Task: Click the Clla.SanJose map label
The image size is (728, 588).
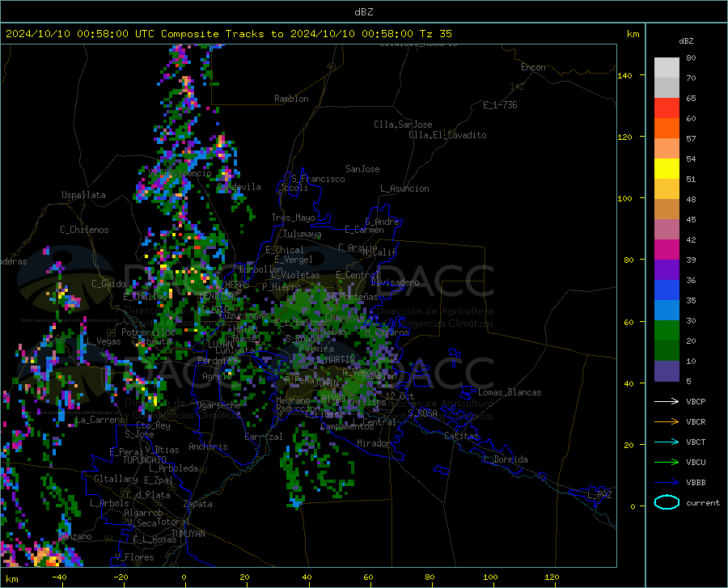Action: pyautogui.click(x=403, y=125)
